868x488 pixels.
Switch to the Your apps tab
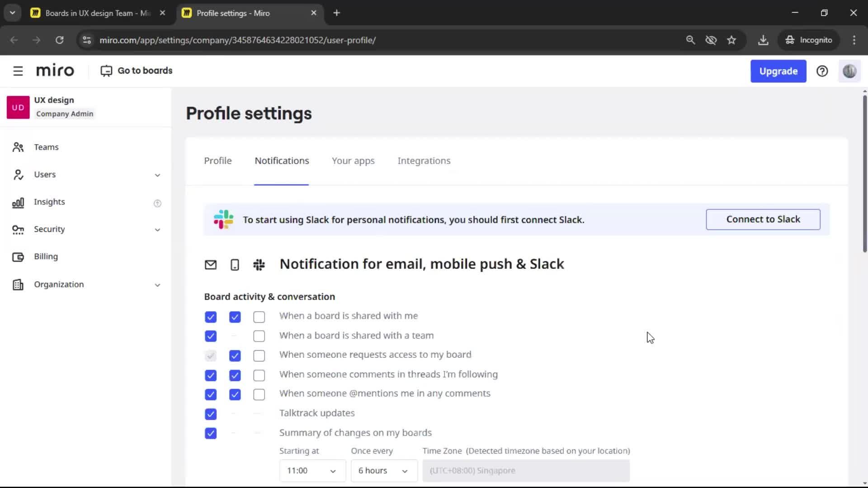[x=353, y=161]
